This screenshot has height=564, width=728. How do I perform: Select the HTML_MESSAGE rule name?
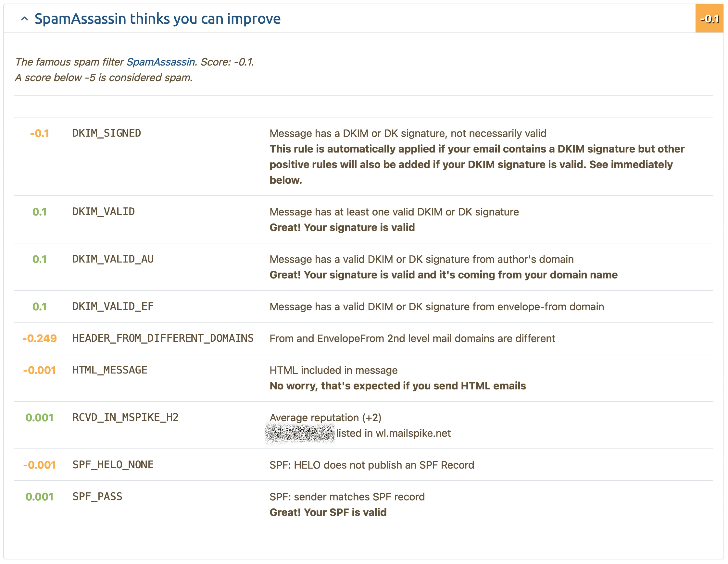[x=110, y=370]
